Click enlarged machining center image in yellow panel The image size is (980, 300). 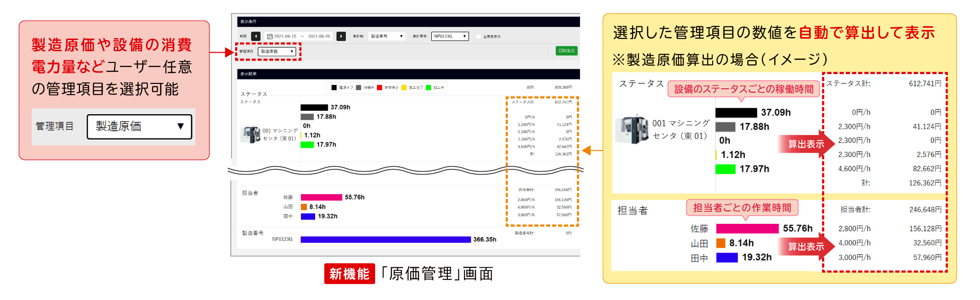(x=632, y=129)
